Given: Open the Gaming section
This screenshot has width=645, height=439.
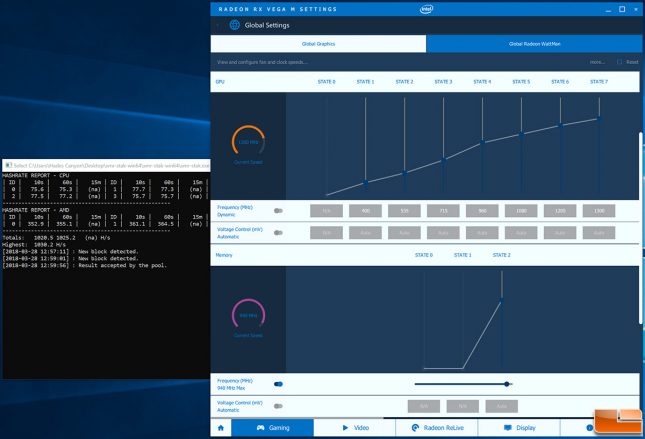Looking at the screenshot, I should pyautogui.click(x=273, y=428).
